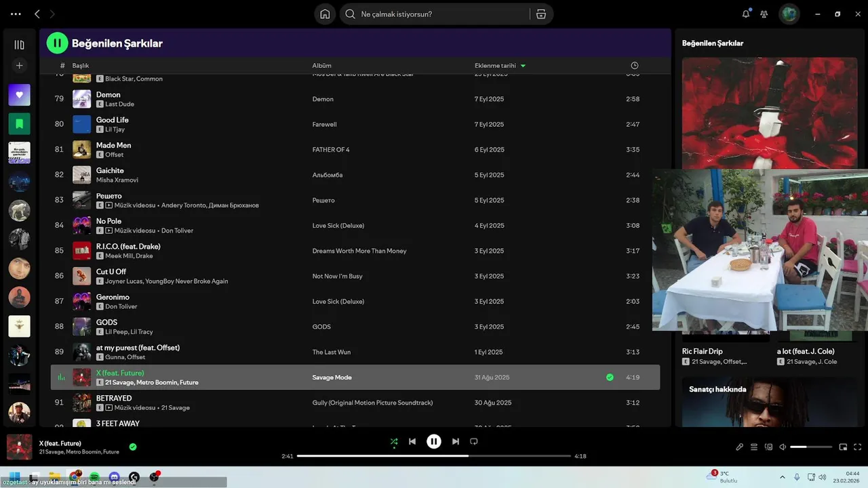Skip to the next track
This screenshot has width=868, height=488.
click(x=456, y=441)
